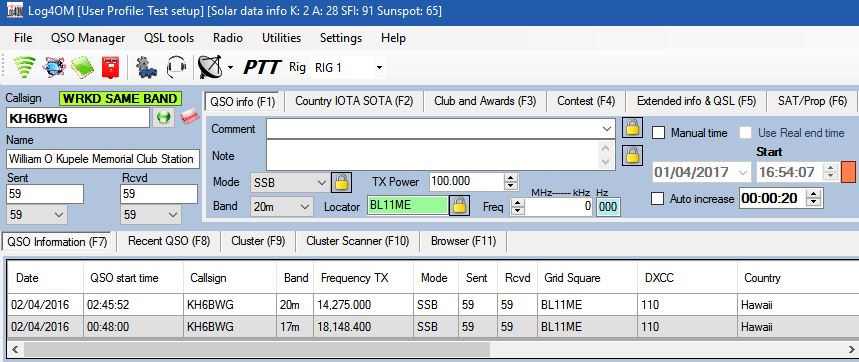The width and height of the screenshot is (859, 362).
Task: Click the Freq stepper arrows
Action: click(517, 206)
